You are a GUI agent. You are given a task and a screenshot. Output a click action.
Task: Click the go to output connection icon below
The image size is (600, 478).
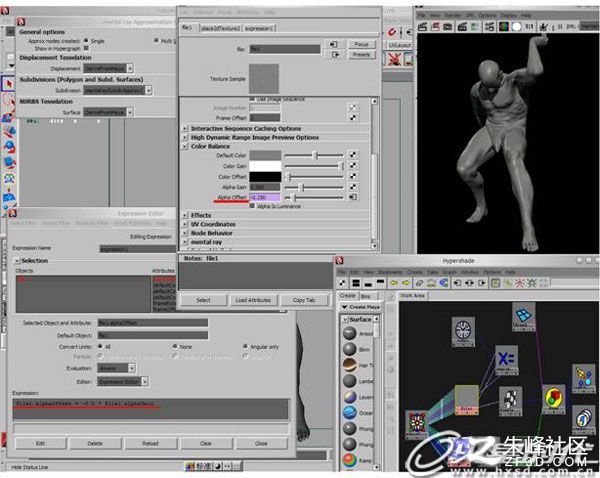(335, 55)
